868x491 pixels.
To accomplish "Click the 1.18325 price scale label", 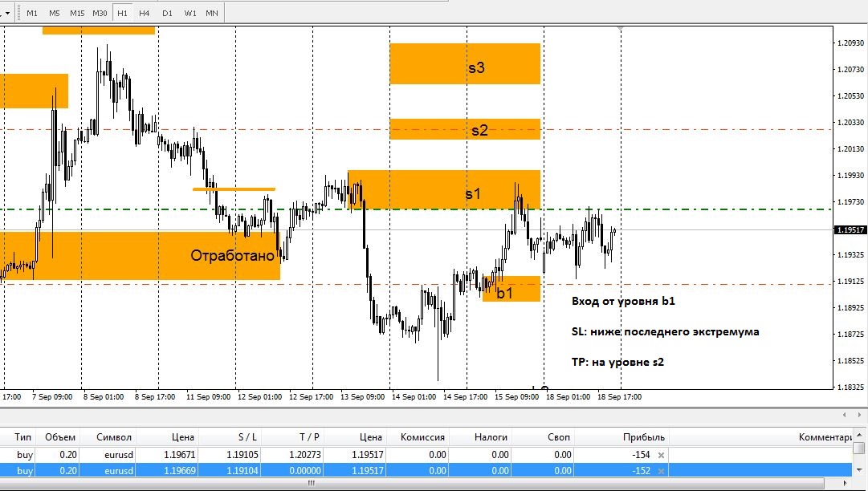I will (850, 387).
